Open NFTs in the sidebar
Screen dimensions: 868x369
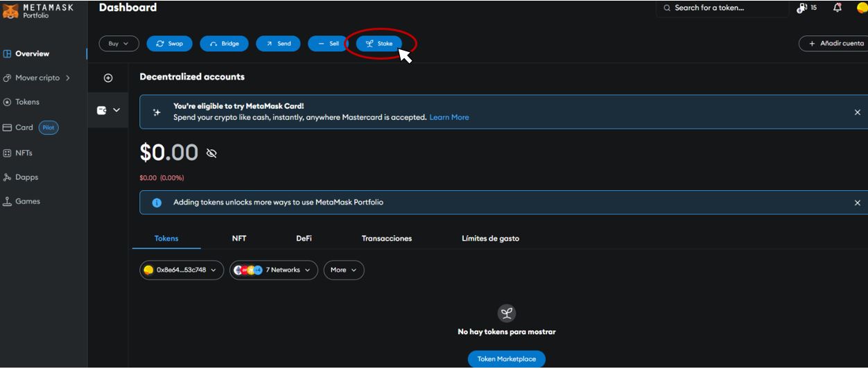pyautogui.click(x=24, y=153)
